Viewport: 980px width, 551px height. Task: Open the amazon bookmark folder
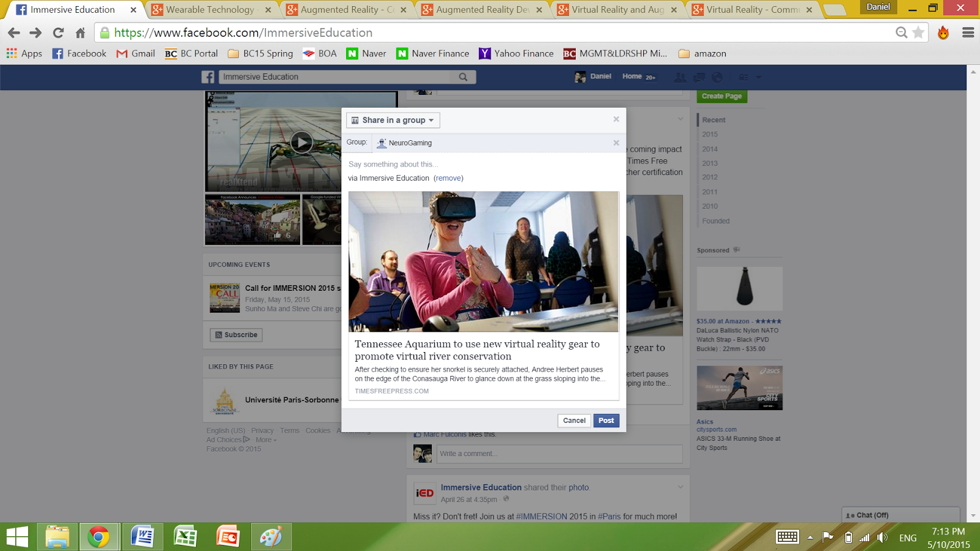703,54
